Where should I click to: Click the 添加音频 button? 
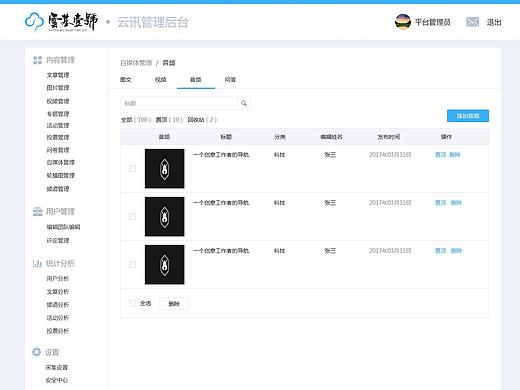pos(468,116)
